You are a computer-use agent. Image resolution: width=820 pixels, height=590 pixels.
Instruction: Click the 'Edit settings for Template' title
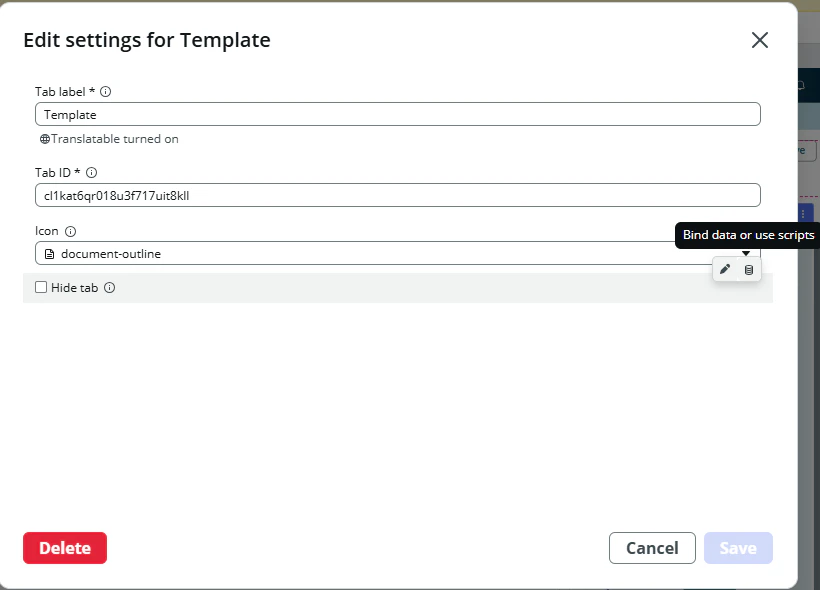147,40
